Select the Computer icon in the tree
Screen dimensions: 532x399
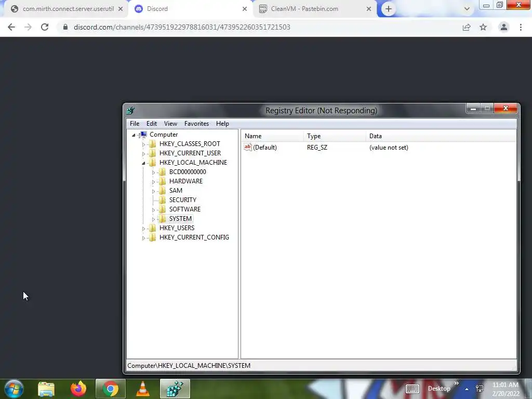pyautogui.click(x=143, y=135)
